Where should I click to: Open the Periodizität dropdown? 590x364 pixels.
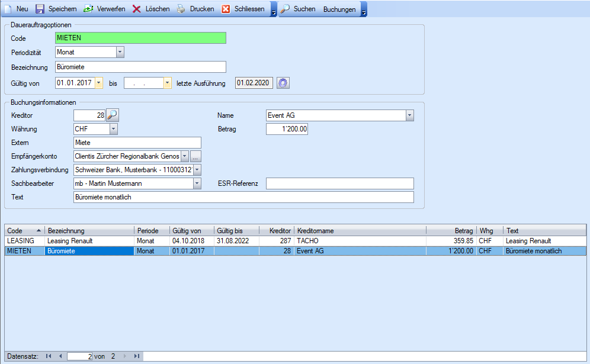(120, 52)
